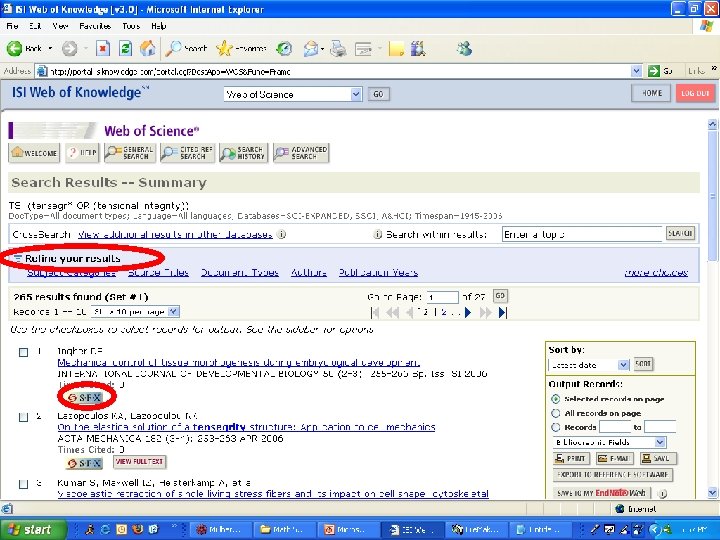Screen dimensions: 720x540
Task: Jump to last results page arrow
Action: (x=503, y=312)
